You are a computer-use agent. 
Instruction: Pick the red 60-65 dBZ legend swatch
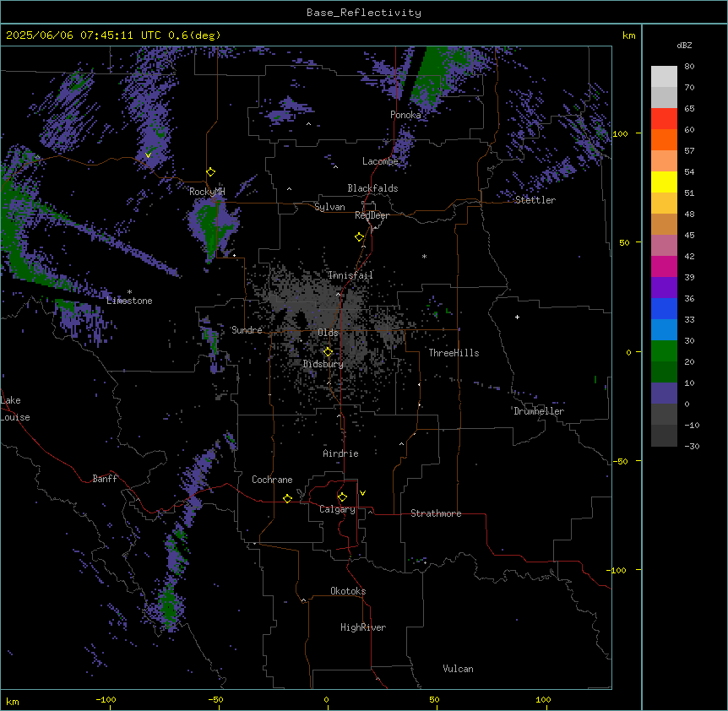tap(664, 119)
